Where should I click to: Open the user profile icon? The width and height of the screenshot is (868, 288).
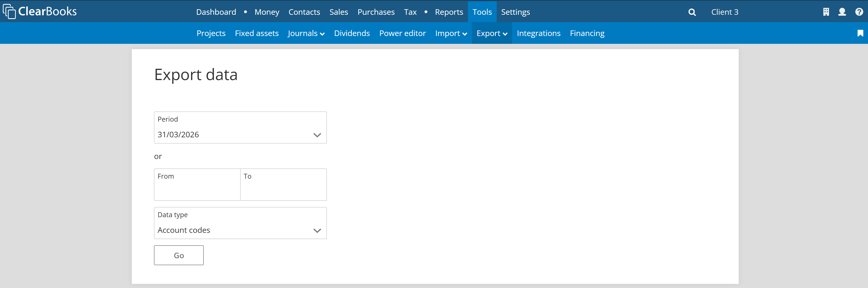842,12
